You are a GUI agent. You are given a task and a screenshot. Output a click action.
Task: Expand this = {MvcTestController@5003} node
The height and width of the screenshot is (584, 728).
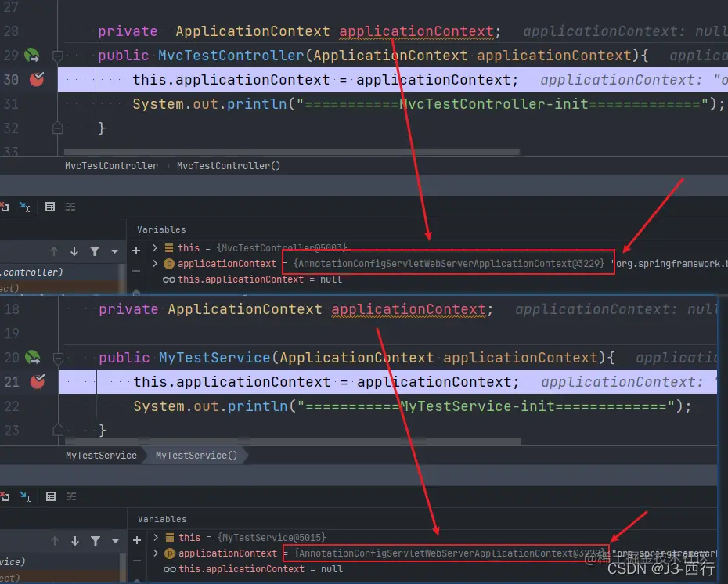155,247
